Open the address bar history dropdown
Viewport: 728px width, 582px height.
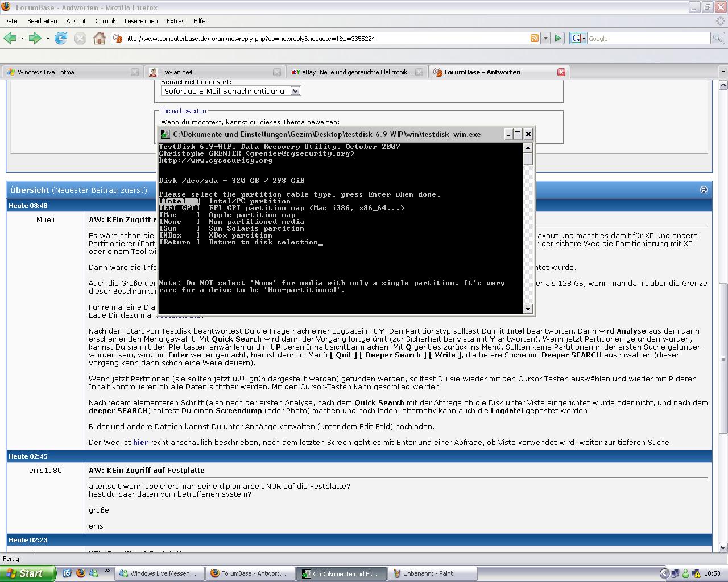(x=545, y=38)
